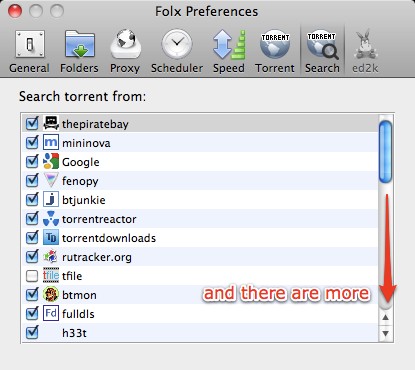The image size is (415, 370).
Task: Click the rutracker.org icon
Action: pos(51,257)
